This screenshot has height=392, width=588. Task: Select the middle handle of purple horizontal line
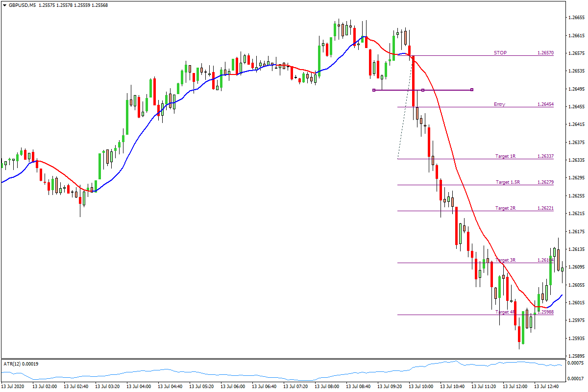(423, 90)
